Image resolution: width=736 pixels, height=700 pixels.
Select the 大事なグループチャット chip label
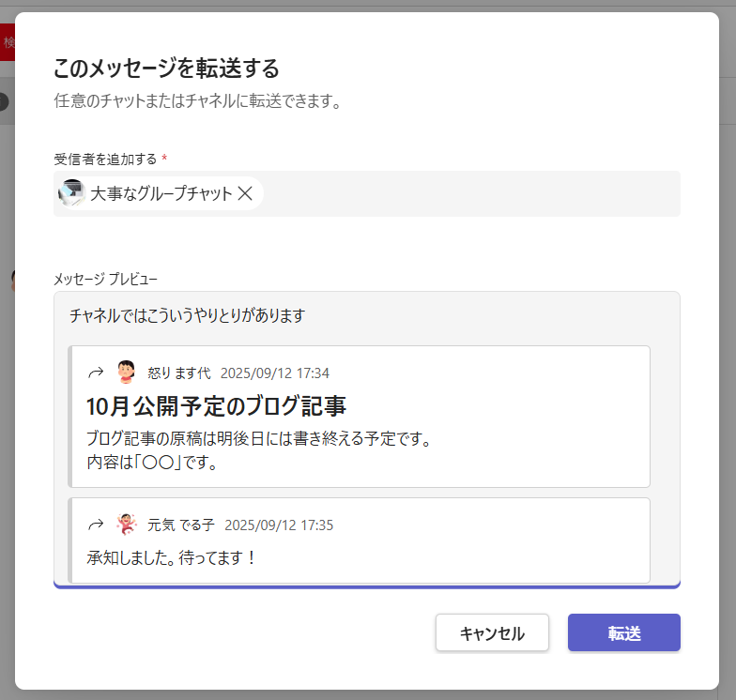click(161, 193)
